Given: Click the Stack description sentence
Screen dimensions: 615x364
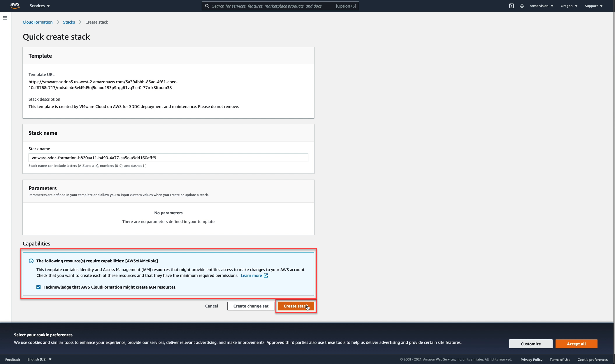Looking at the screenshot, I should click(x=134, y=107).
